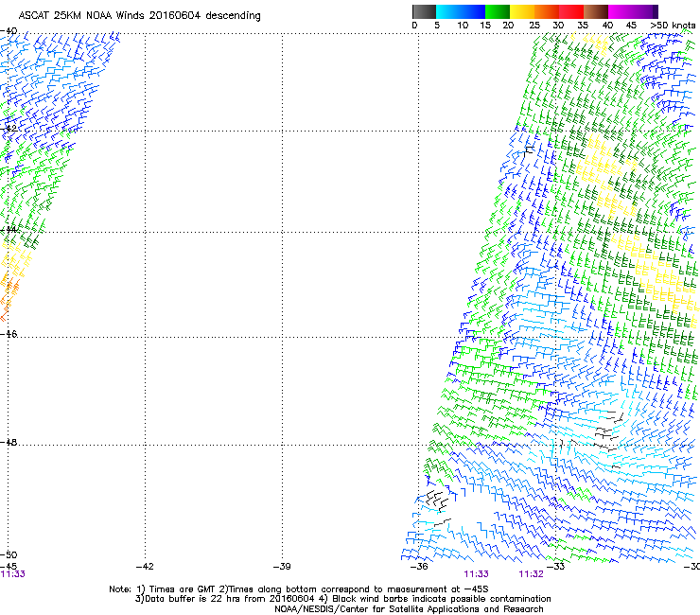Click the '30' label under the color scale

tap(558, 26)
